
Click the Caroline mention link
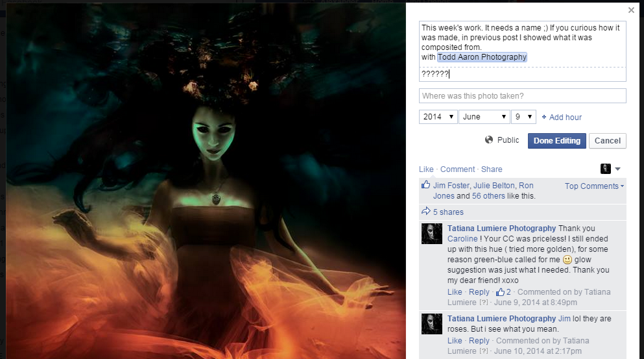tap(462, 239)
